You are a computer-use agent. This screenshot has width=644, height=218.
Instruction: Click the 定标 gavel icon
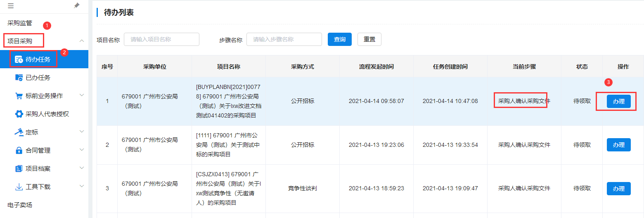[x=19, y=132]
